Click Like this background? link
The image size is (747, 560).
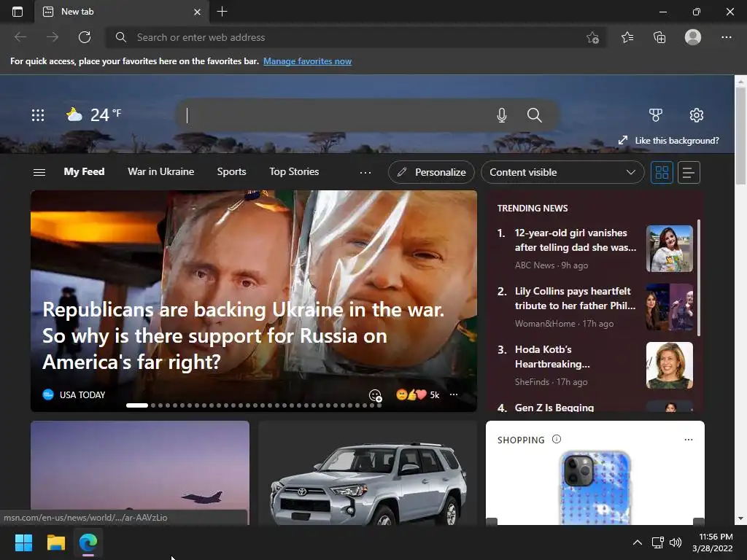click(669, 141)
